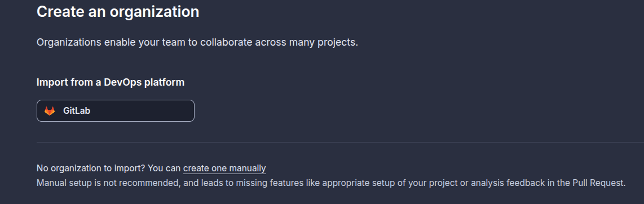Click the GitLab fox logo icon
Image resolution: width=644 pixels, height=204 pixels.
[50, 111]
